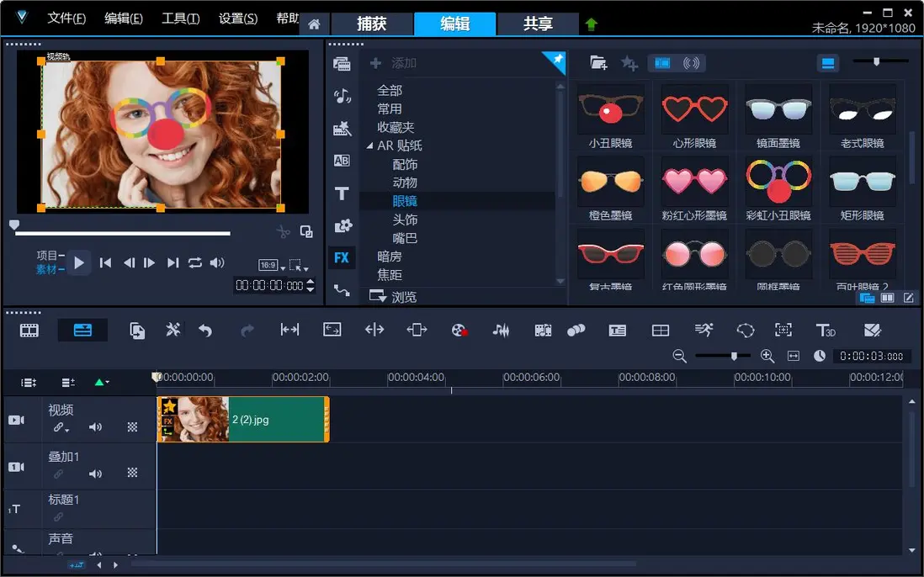Collapse the AR 贴纸 tree node

370,146
